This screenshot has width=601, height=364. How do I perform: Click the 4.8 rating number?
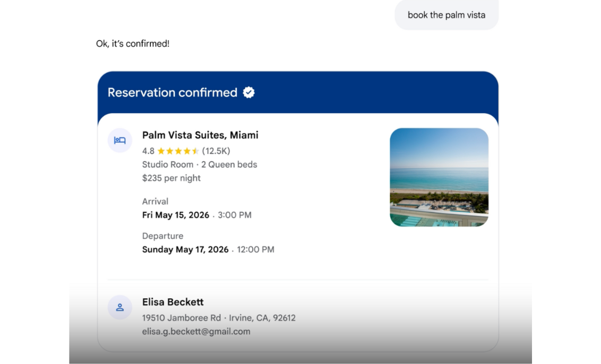click(148, 151)
